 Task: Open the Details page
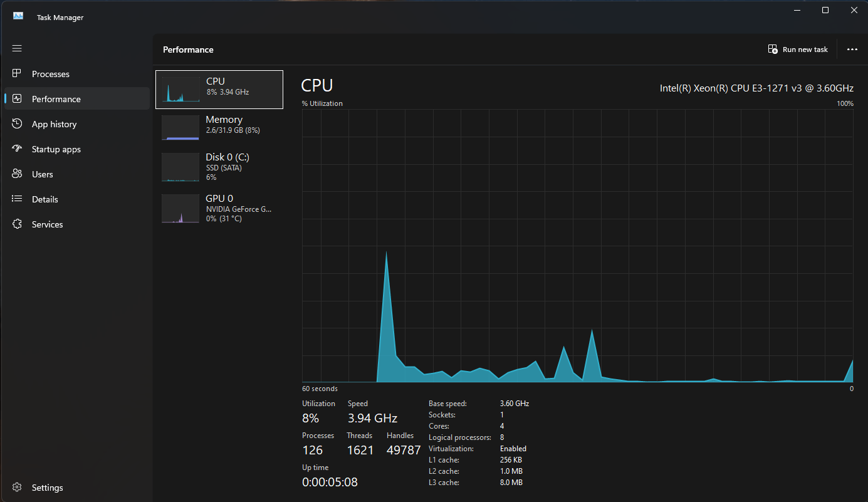point(77,199)
